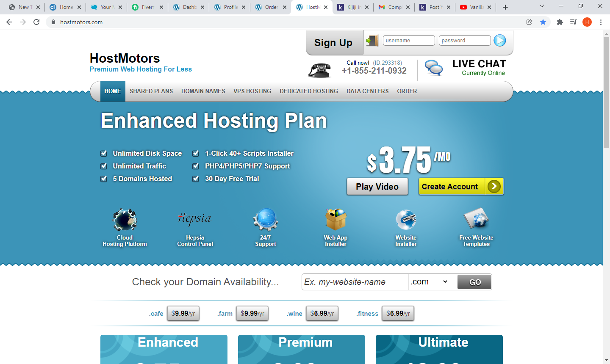Switch to the YouTube Vanilla tab
Image resolution: width=610 pixels, height=364 pixels.
476,7
